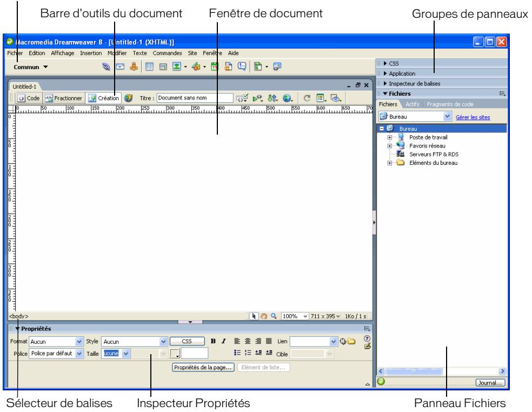The height and width of the screenshot is (412, 532).
Task: Open File management icon menu
Action: (272, 98)
